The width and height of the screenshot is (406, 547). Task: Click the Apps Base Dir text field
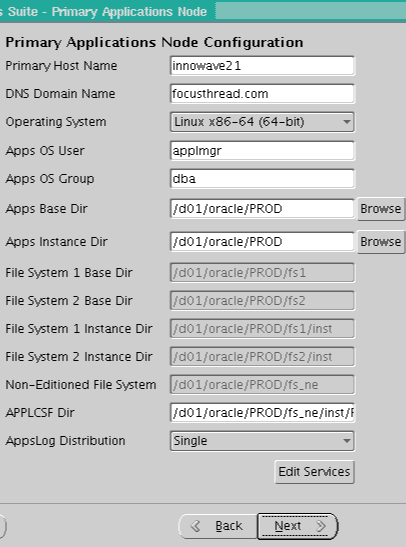point(262,209)
